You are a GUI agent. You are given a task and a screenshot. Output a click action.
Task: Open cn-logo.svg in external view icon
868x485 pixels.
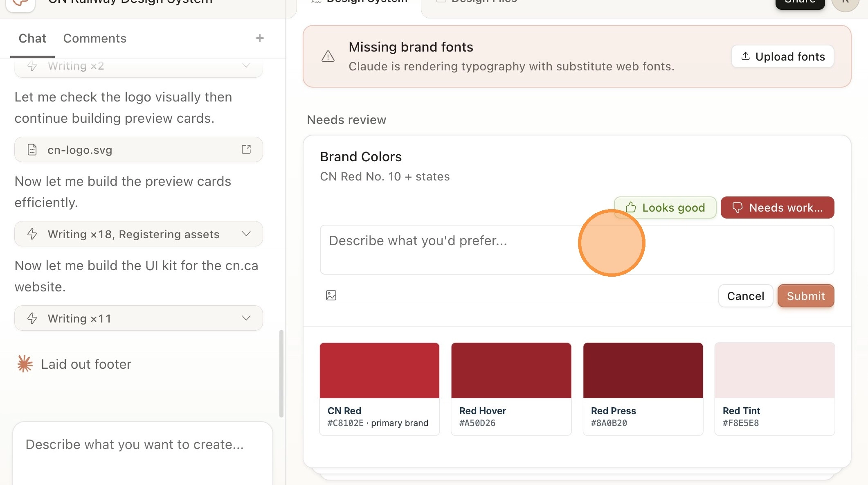(x=246, y=149)
